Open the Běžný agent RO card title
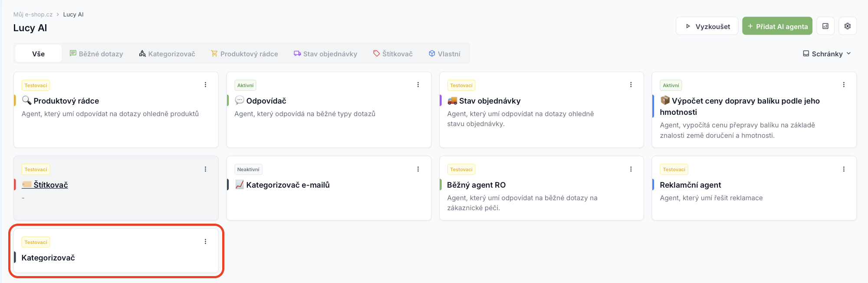 pyautogui.click(x=477, y=185)
